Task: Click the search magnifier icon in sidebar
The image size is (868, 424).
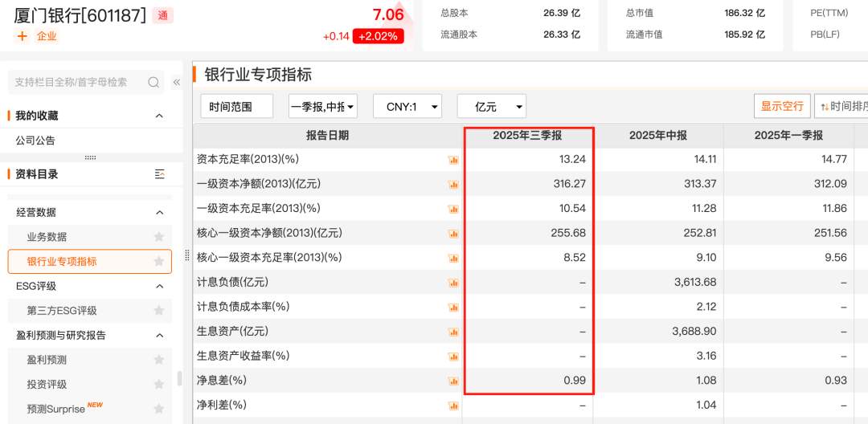Action: pos(154,82)
